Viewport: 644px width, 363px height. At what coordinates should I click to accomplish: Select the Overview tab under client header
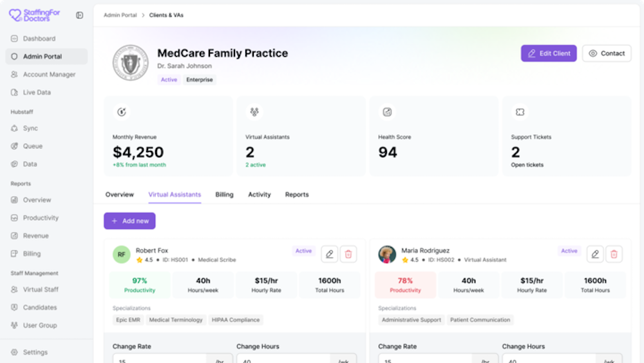(x=120, y=195)
